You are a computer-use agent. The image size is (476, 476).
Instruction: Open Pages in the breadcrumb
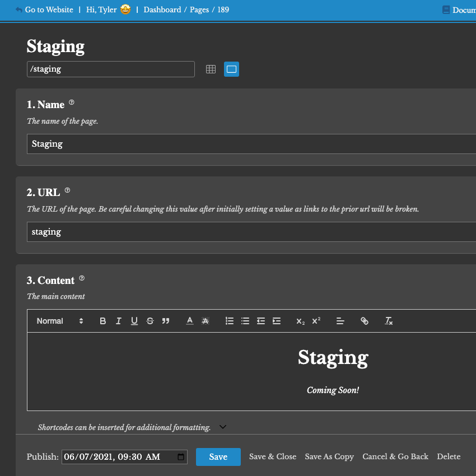click(x=199, y=10)
